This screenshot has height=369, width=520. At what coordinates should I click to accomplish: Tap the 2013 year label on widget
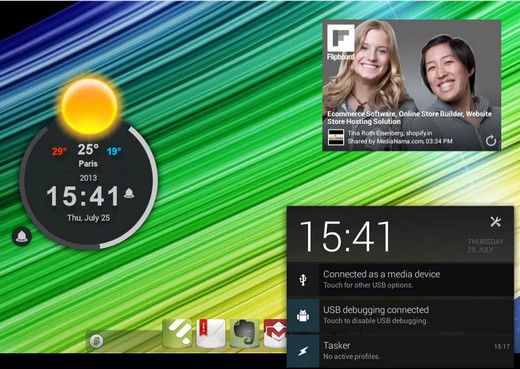tap(88, 178)
